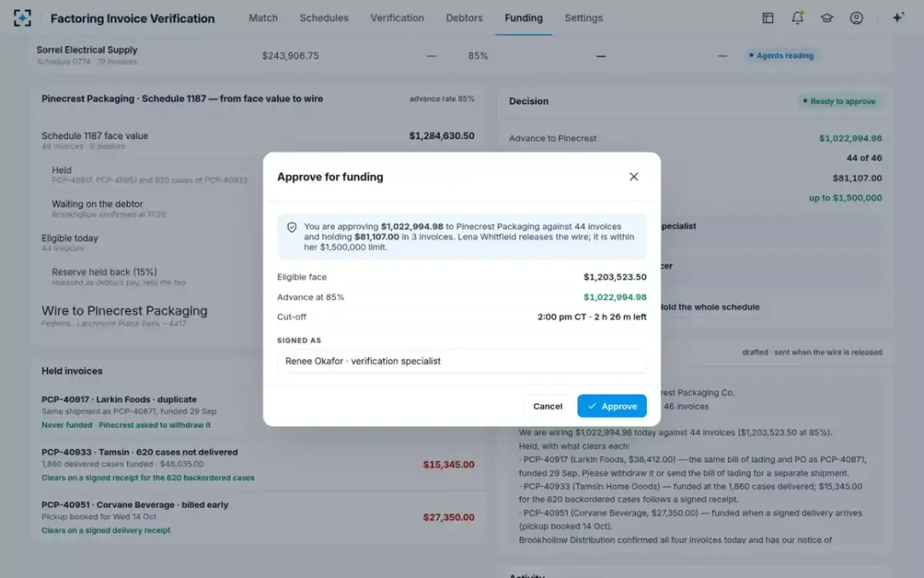
Task: Click the Signed as name field
Action: pos(462,361)
